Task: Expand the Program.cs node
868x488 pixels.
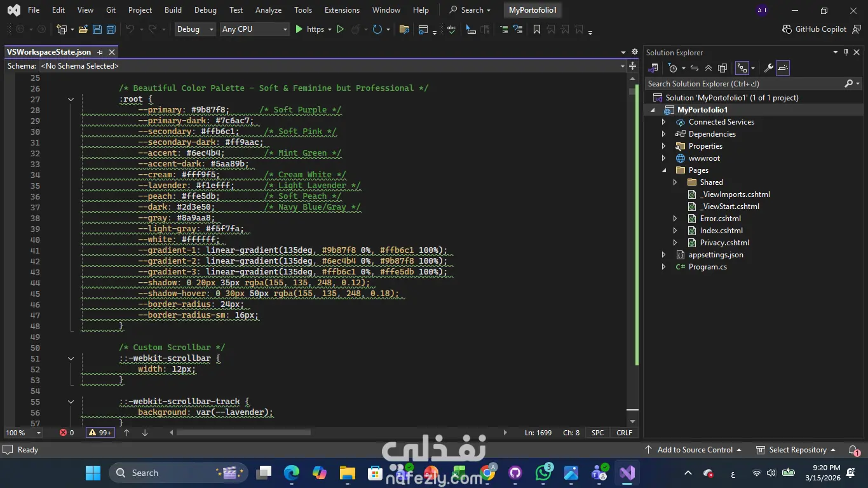Action: pos(663,267)
